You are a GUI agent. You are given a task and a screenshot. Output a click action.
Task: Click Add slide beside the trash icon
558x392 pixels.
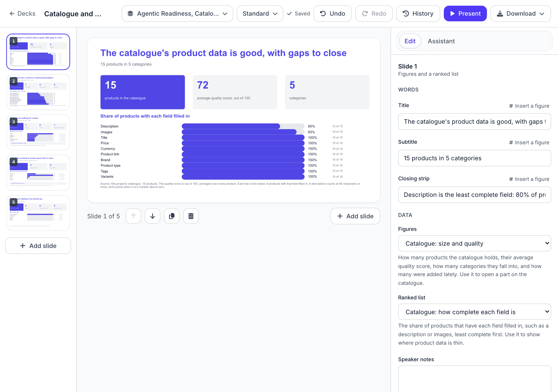(x=355, y=216)
